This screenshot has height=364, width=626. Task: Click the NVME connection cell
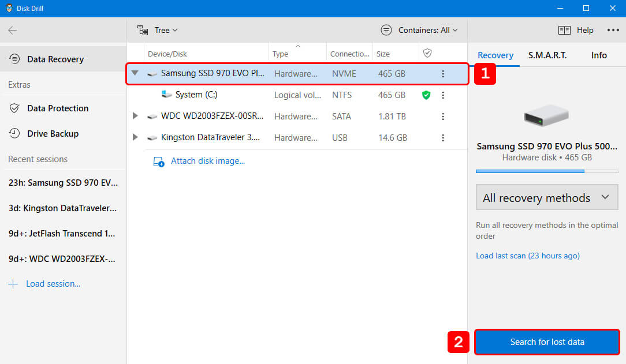344,74
